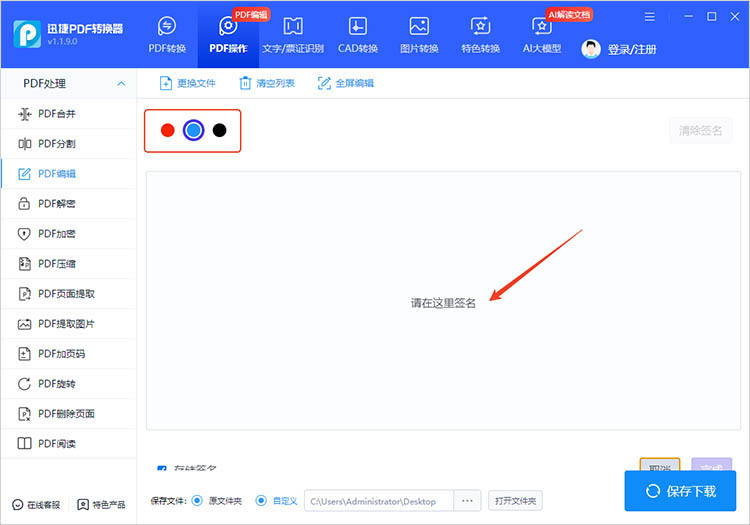
Task: Select the 原文件夹 radio option
Action: click(197, 501)
